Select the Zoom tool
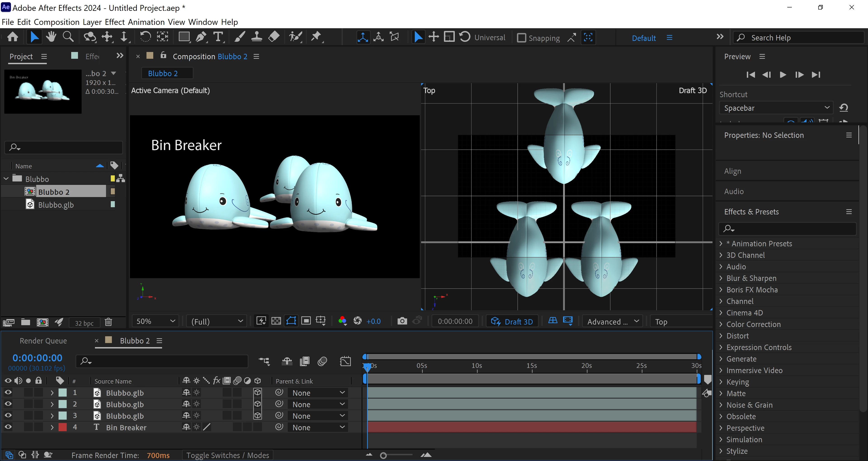This screenshot has width=868, height=461. pyautogui.click(x=68, y=37)
